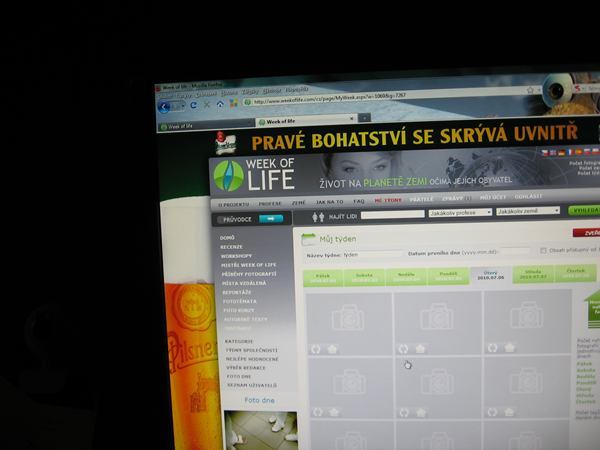Click the red ZVEŘEJNIT button
The height and width of the screenshot is (450, 600).
click(x=586, y=233)
